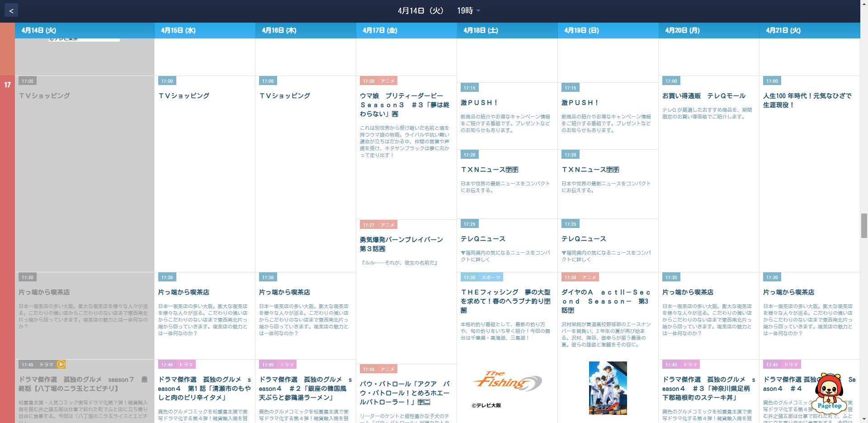Open 人生100年時代!元気なひざで生涯現役! program
This screenshot has height=423, width=868.
click(807, 100)
